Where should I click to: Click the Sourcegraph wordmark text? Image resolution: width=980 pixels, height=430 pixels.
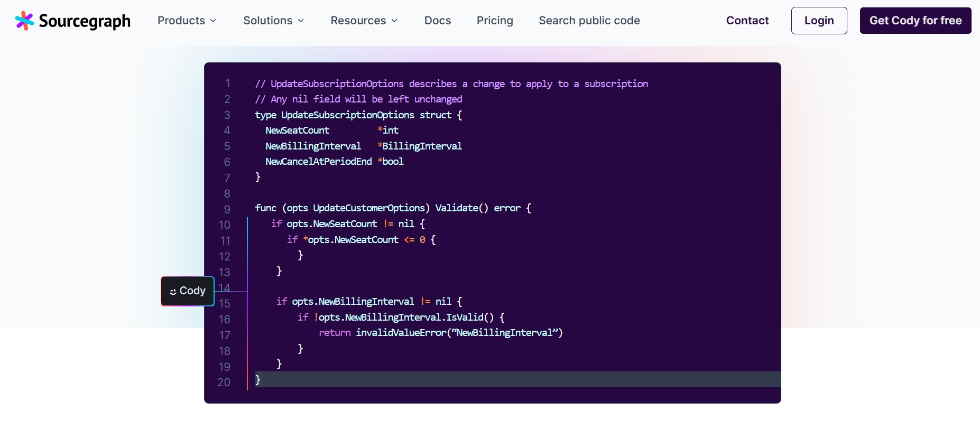(85, 21)
